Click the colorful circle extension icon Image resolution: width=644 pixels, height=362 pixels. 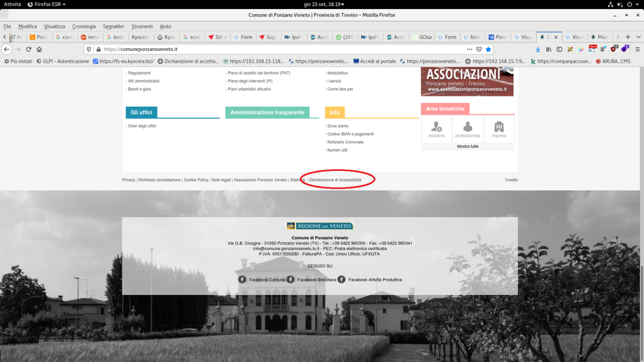580,49
